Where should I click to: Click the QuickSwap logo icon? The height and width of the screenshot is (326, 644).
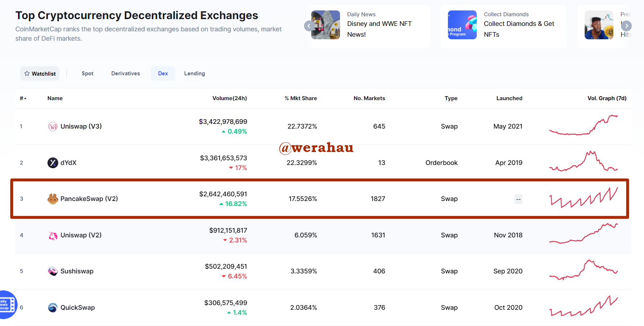click(x=53, y=308)
